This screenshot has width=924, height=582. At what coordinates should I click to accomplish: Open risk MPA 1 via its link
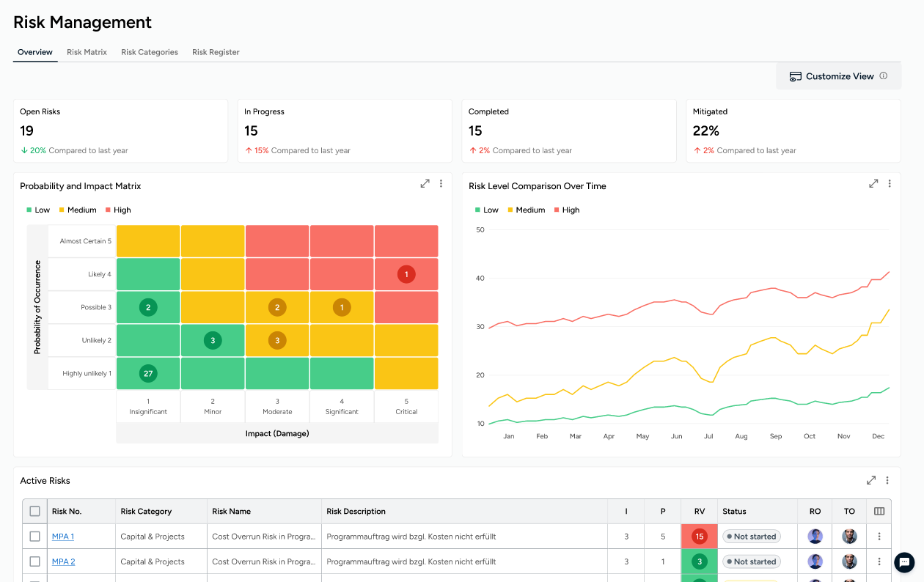(62, 536)
